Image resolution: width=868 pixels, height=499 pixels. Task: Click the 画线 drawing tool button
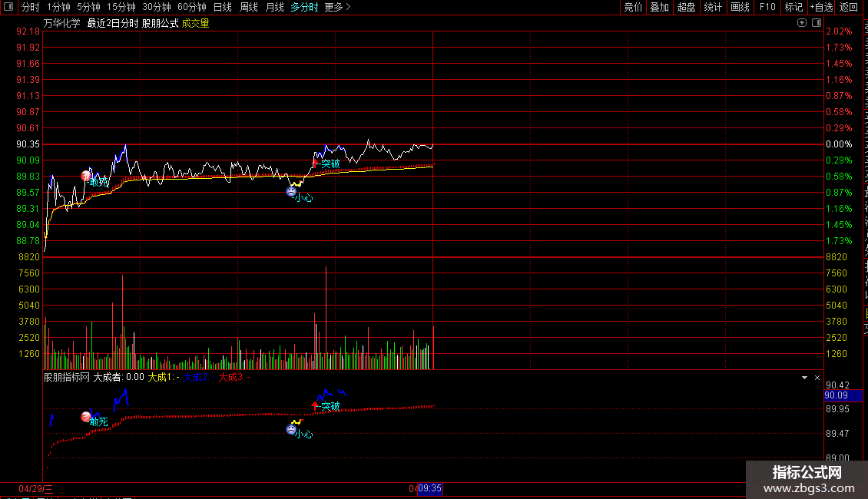click(x=740, y=7)
